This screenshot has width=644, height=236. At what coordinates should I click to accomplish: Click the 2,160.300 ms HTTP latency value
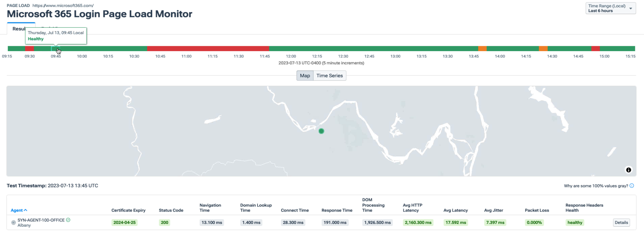click(418, 223)
